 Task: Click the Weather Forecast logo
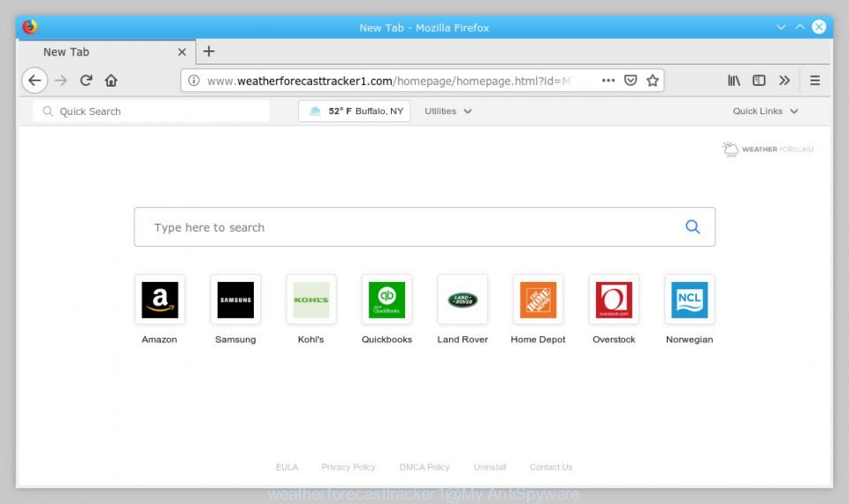[x=768, y=149]
